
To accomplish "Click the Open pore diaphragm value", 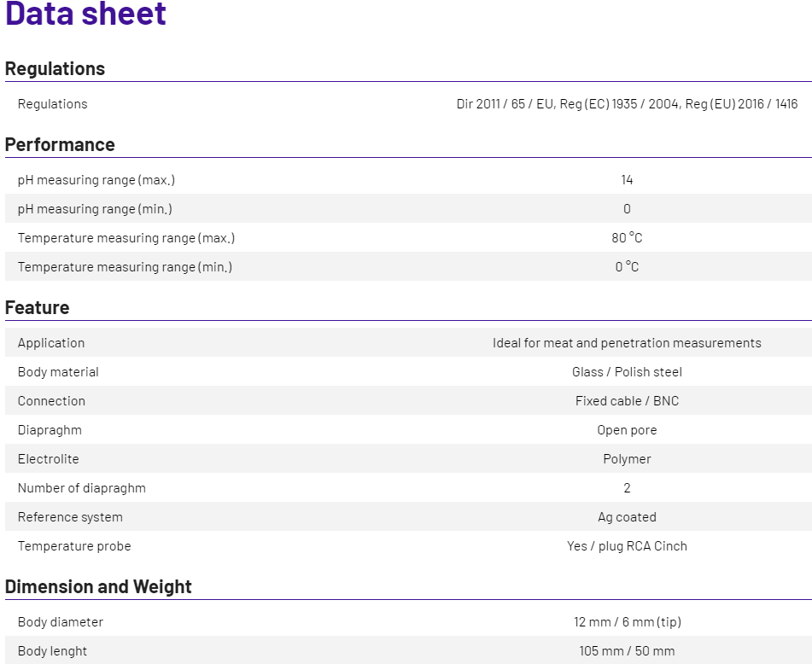I will pyautogui.click(x=627, y=430).
